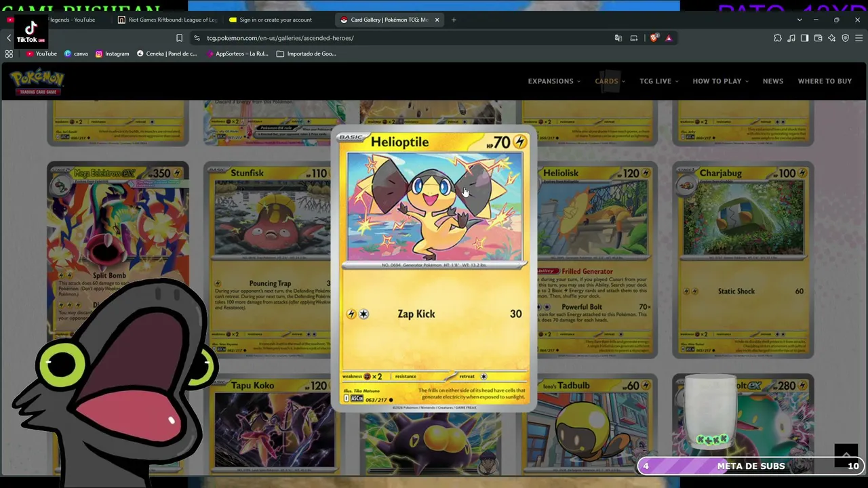Click the Pokémon Trading Card Game logo
Screen dimensions: 868x488
37,81
